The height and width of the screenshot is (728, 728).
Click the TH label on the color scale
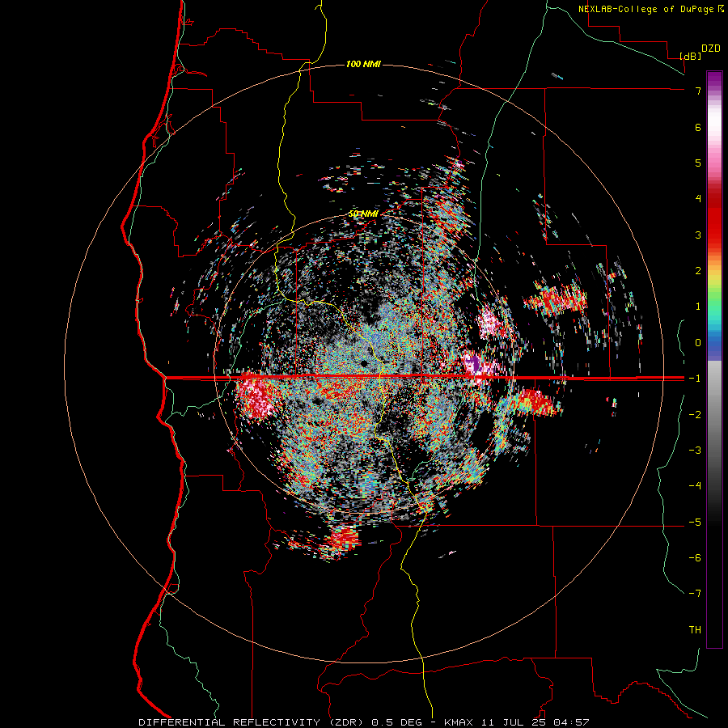[695, 629]
